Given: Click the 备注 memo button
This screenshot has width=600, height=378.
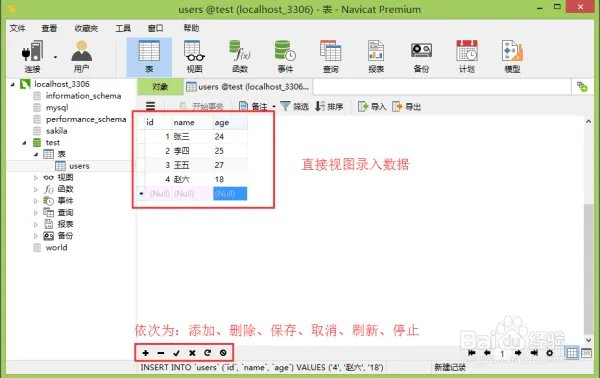Looking at the screenshot, I should pyautogui.click(x=253, y=106).
